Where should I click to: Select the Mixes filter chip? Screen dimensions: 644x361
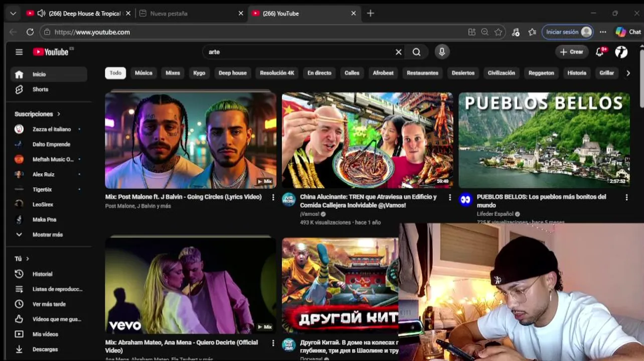[x=173, y=73]
